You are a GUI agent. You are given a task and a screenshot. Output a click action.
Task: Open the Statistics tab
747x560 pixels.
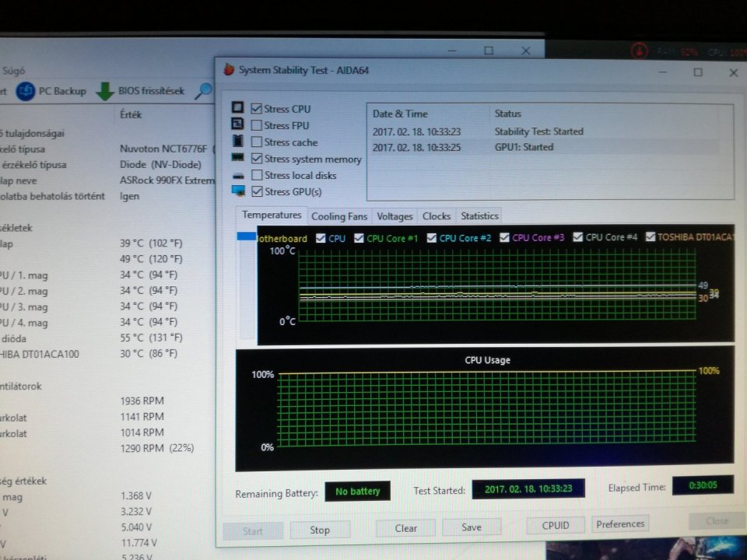point(479,215)
